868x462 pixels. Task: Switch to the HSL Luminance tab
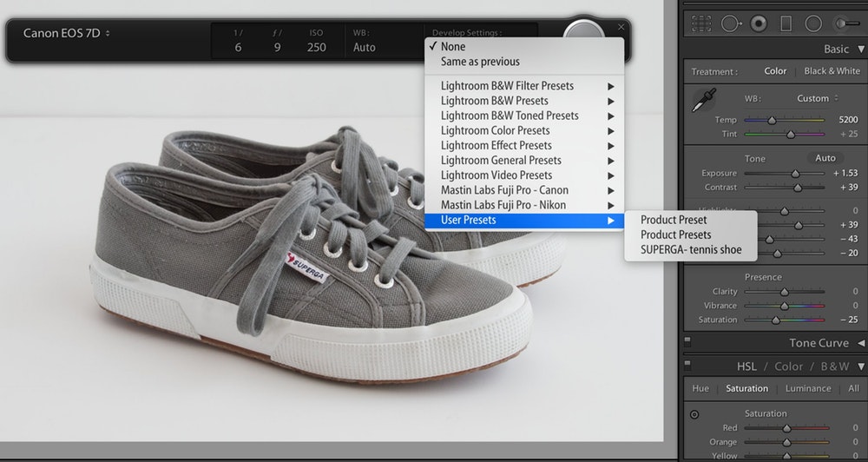807,388
